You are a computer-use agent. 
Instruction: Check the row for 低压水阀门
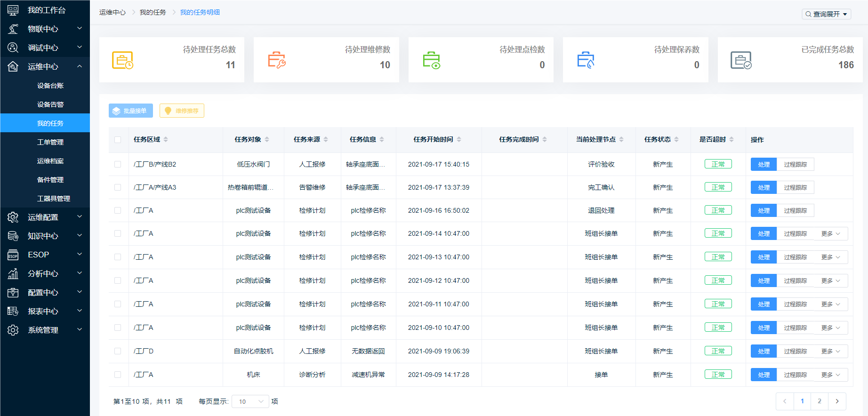pyautogui.click(x=118, y=164)
